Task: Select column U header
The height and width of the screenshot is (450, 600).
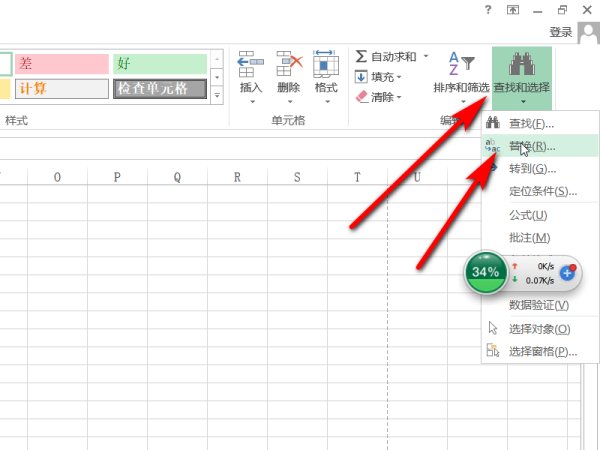Action: tap(417, 177)
